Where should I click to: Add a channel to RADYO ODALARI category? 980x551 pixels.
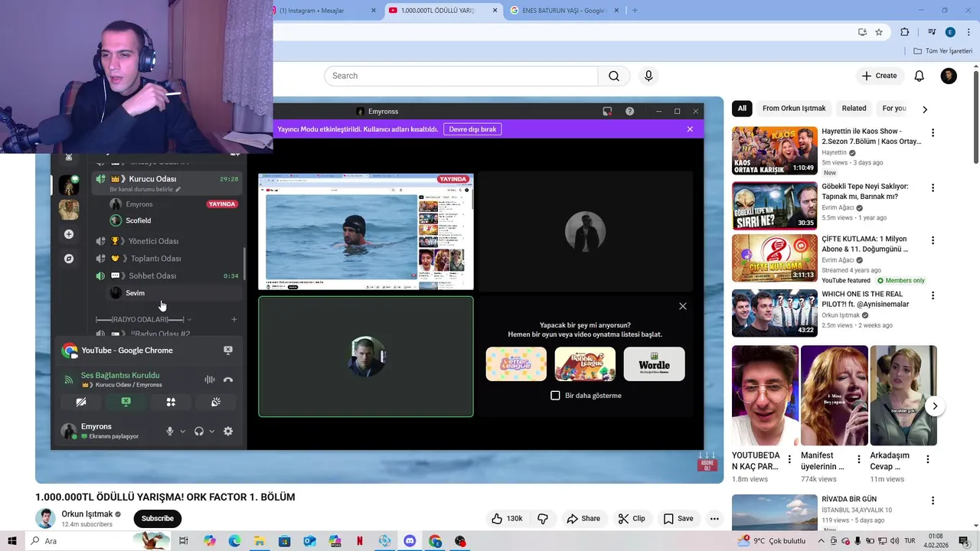point(234,319)
